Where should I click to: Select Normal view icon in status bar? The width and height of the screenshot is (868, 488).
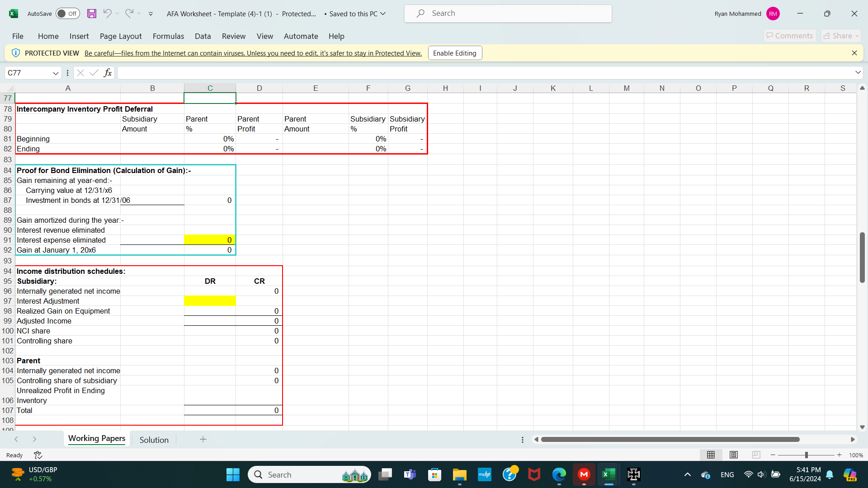[711, 455]
